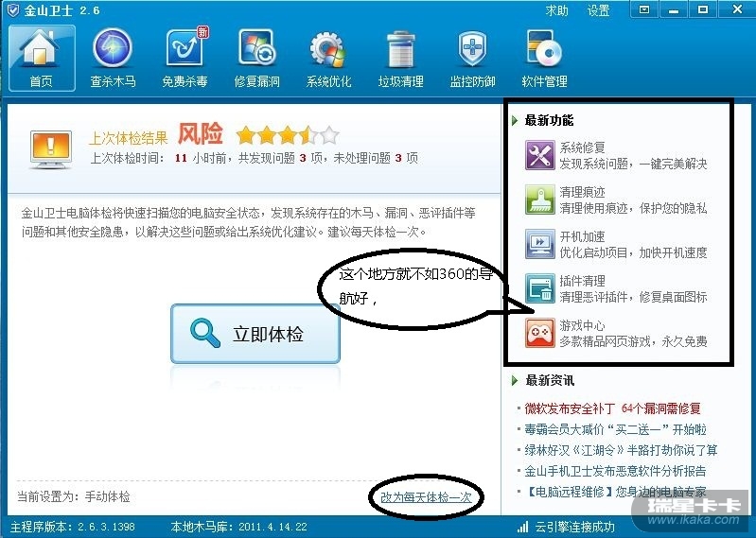Click 清理使用痕迹，保护您的隐私 description
Screen dimensions: 756x538
(633, 208)
